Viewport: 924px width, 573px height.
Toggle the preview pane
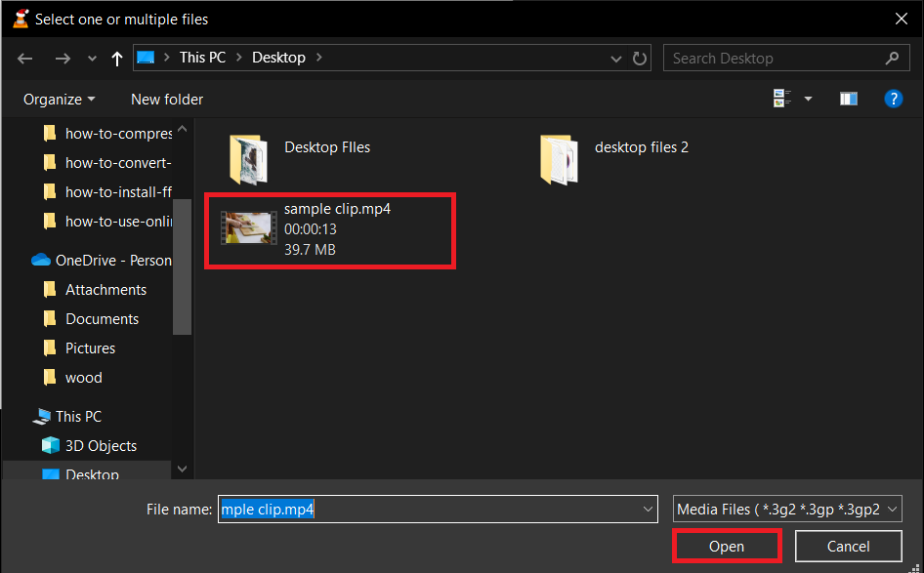tap(848, 98)
